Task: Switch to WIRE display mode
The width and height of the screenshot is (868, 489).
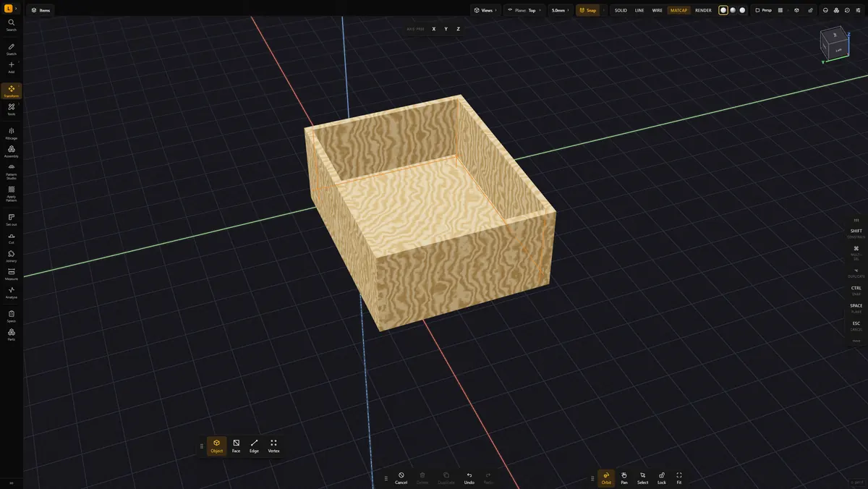Action: coord(657,10)
